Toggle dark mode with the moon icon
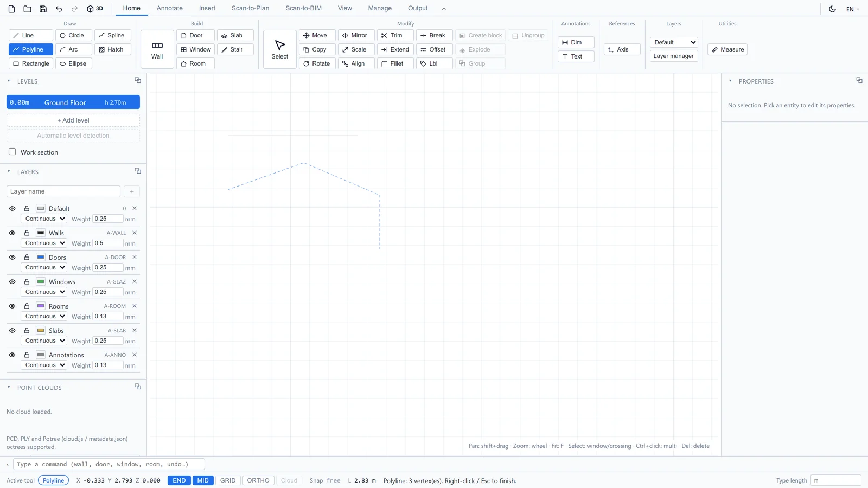 tap(832, 9)
